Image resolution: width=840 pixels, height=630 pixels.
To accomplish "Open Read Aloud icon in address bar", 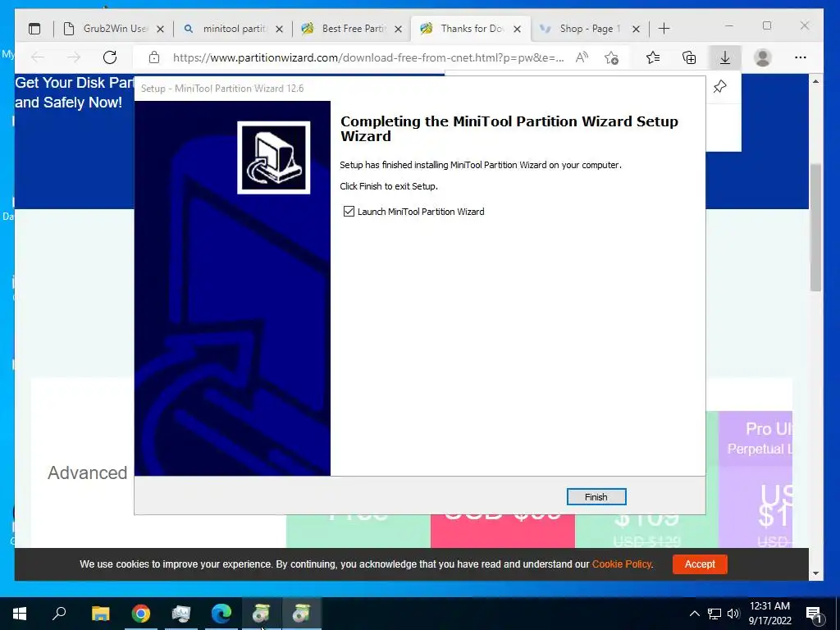I will (582, 57).
